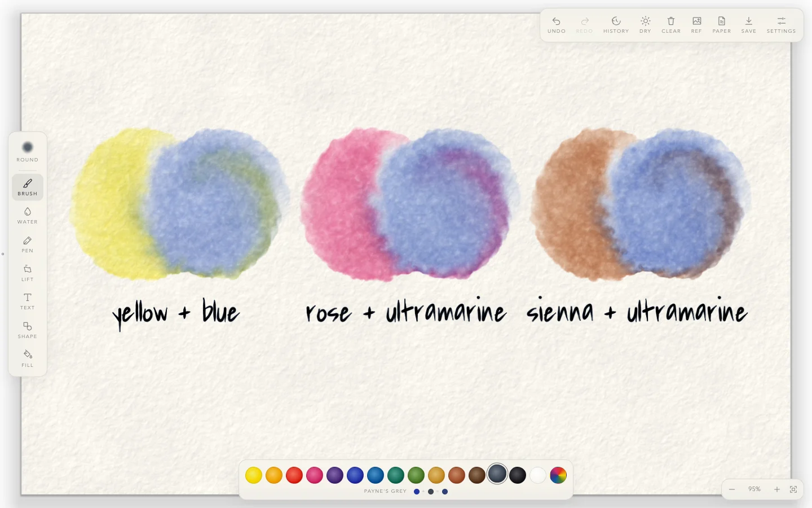The height and width of the screenshot is (508, 812).
Task: Pick the dark brown paint swatch
Action: coord(477,475)
